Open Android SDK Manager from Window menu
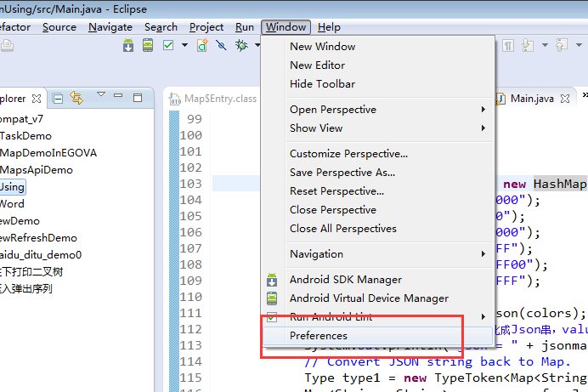 (x=377, y=280)
